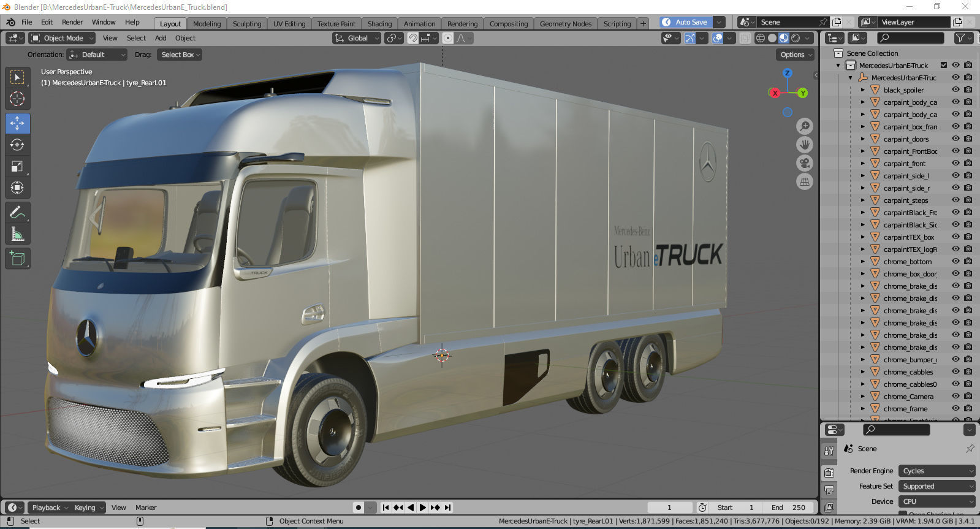
Task: Open the File menu
Action: [x=27, y=22]
